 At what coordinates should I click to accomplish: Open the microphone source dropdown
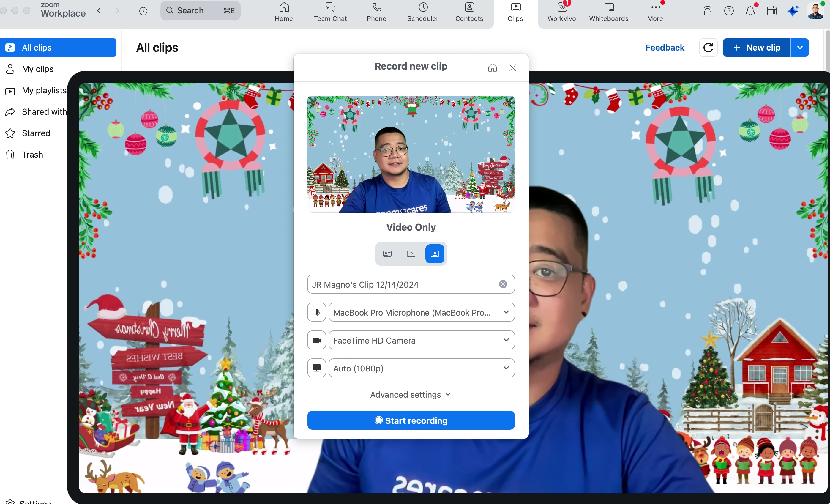coord(422,312)
